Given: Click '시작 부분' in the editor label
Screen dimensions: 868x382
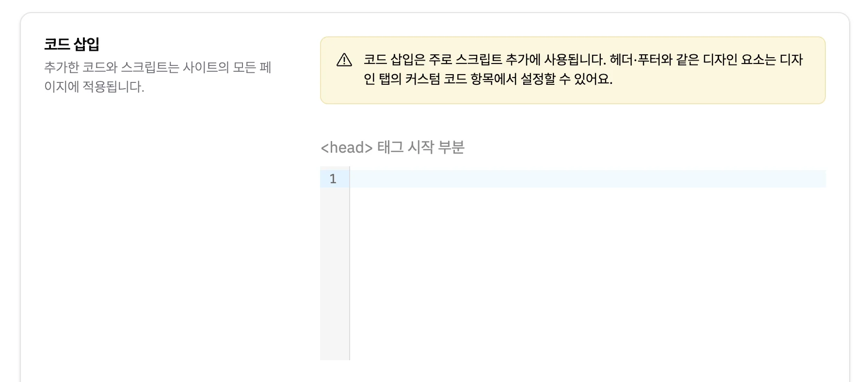Looking at the screenshot, I should click(436, 147).
